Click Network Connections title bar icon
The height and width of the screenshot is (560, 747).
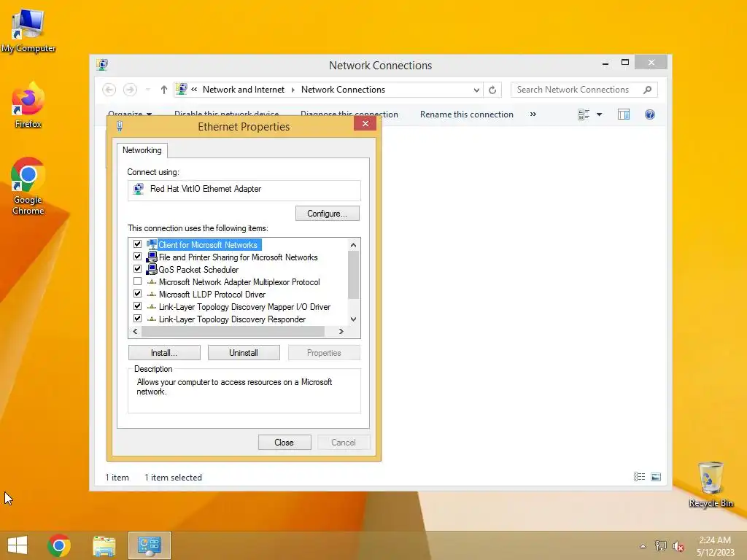tap(102, 65)
